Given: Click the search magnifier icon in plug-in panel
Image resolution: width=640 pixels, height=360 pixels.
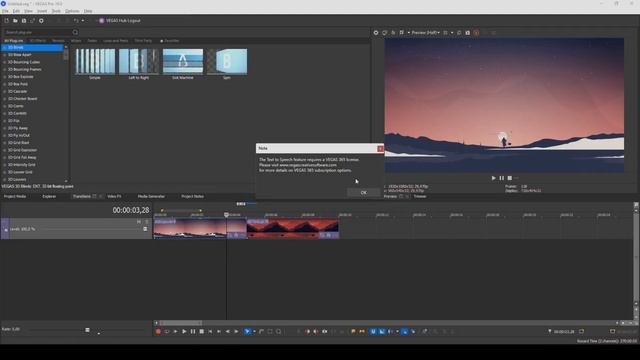Looking at the screenshot, I should coord(75,32).
